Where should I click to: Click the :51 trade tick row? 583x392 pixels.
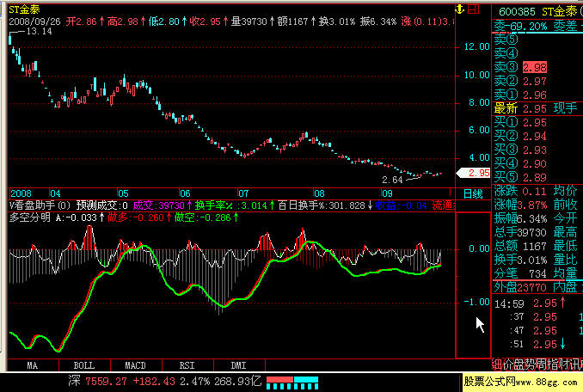pyautogui.click(x=538, y=345)
